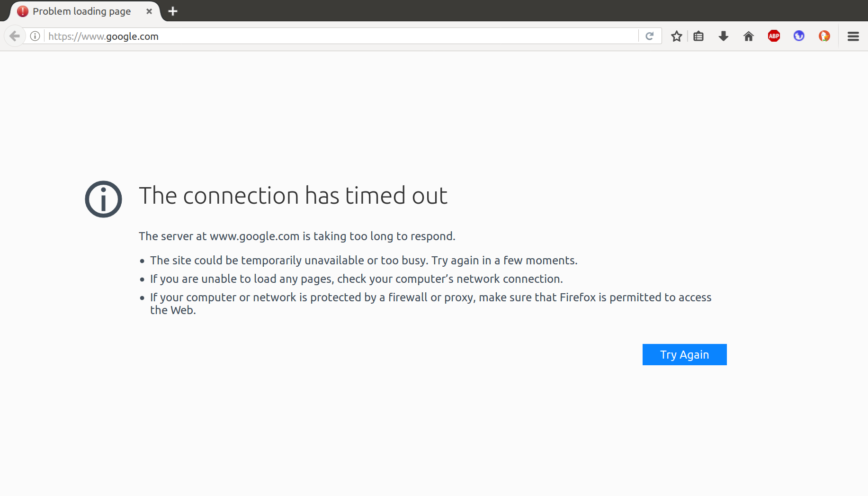The image size is (868, 496).
Task: Close the Problem loading page tab
Action: pyautogui.click(x=149, y=11)
